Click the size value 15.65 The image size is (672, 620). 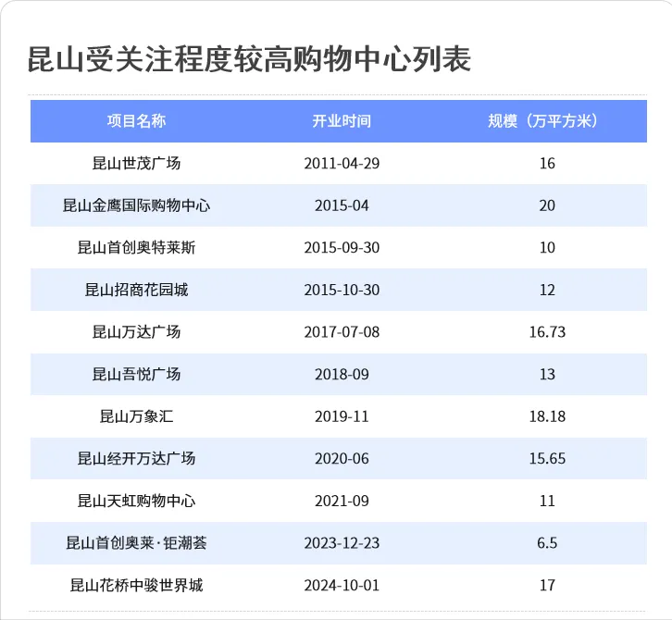tap(547, 458)
